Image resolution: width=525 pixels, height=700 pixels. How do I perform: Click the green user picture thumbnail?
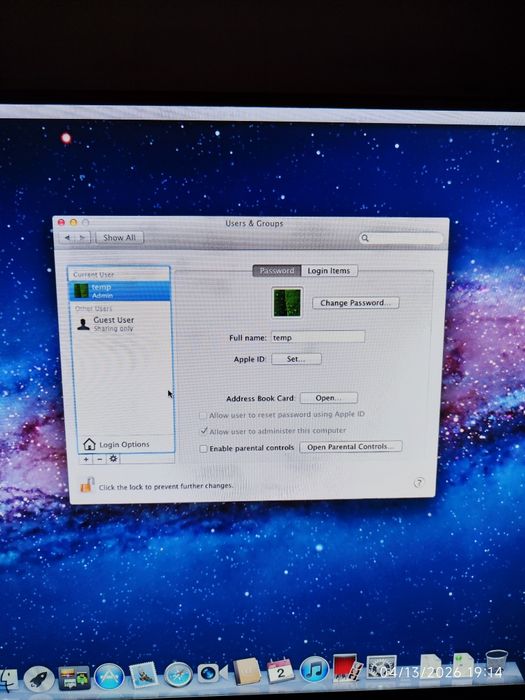[x=287, y=303]
